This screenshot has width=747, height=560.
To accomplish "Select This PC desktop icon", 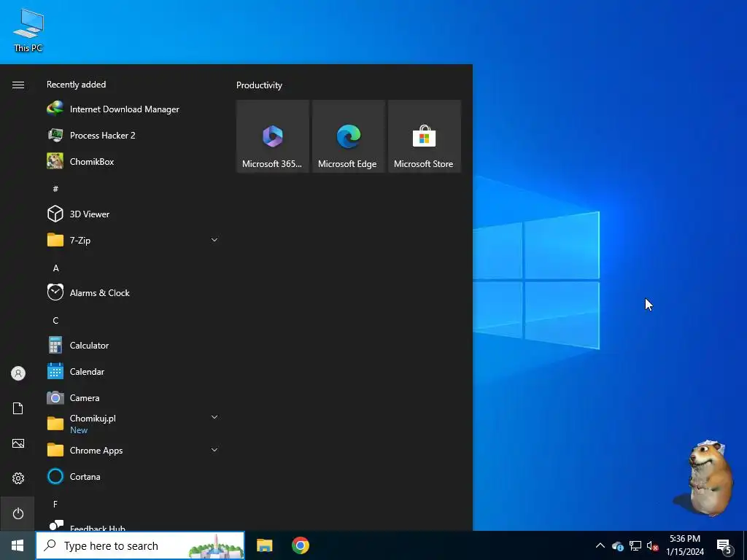I will click(x=28, y=29).
